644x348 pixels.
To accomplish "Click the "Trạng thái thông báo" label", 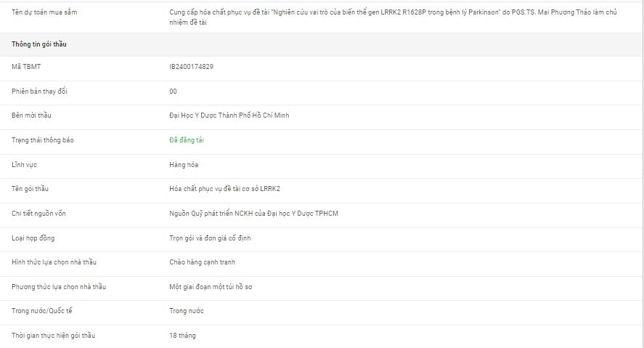I will (x=43, y=140).
